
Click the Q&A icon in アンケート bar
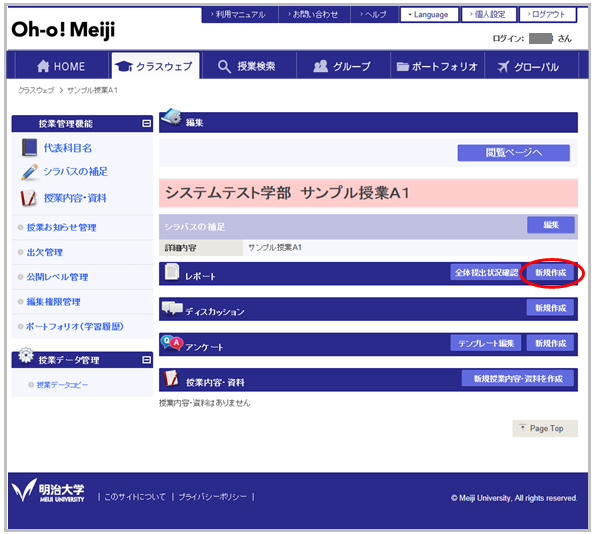point(172,343)
